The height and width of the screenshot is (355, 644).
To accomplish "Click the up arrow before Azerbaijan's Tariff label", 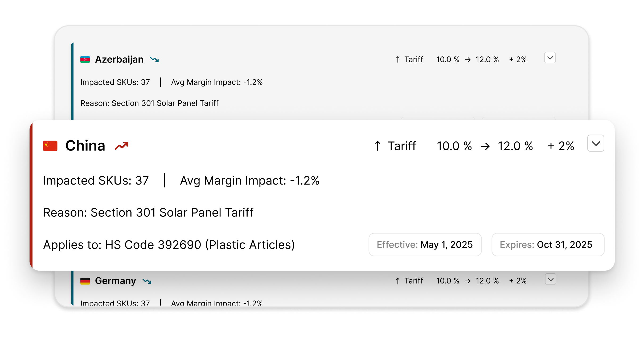I will [398, 60].
